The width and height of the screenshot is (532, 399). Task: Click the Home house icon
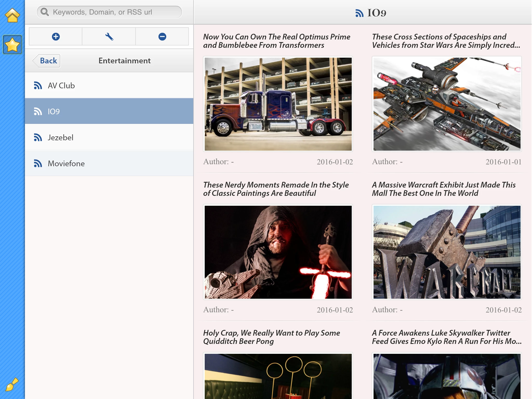[12, 16]
